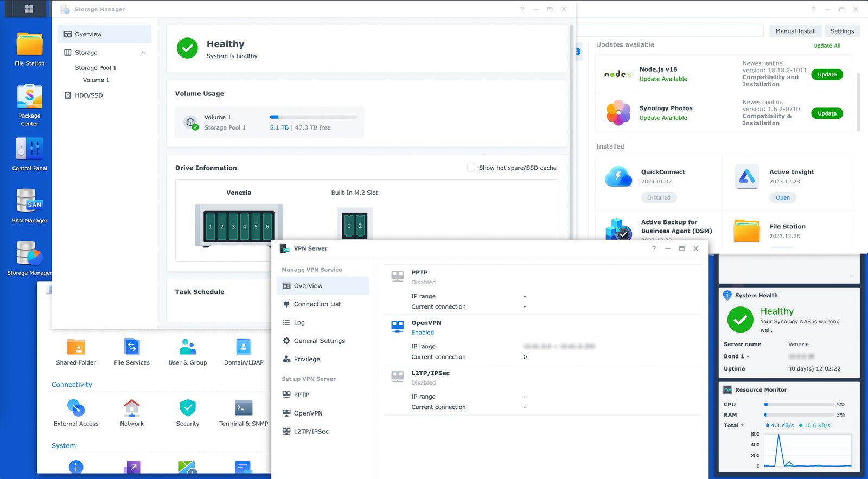Enable Show hot spare/SSD cache checkbox
The height and width of the screenshot is (479, 868).
pyautogui.click(x=471, y=168)
